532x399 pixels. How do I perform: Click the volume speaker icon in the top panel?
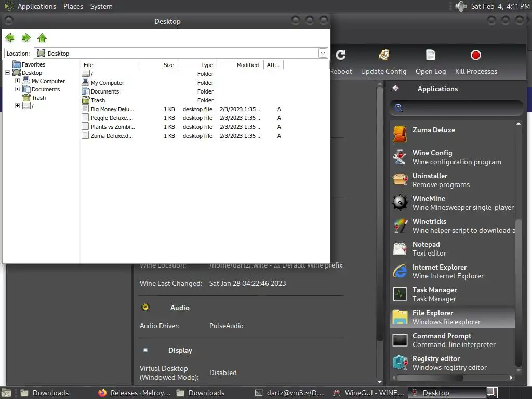pyautogui.click(x=461, y=6)
